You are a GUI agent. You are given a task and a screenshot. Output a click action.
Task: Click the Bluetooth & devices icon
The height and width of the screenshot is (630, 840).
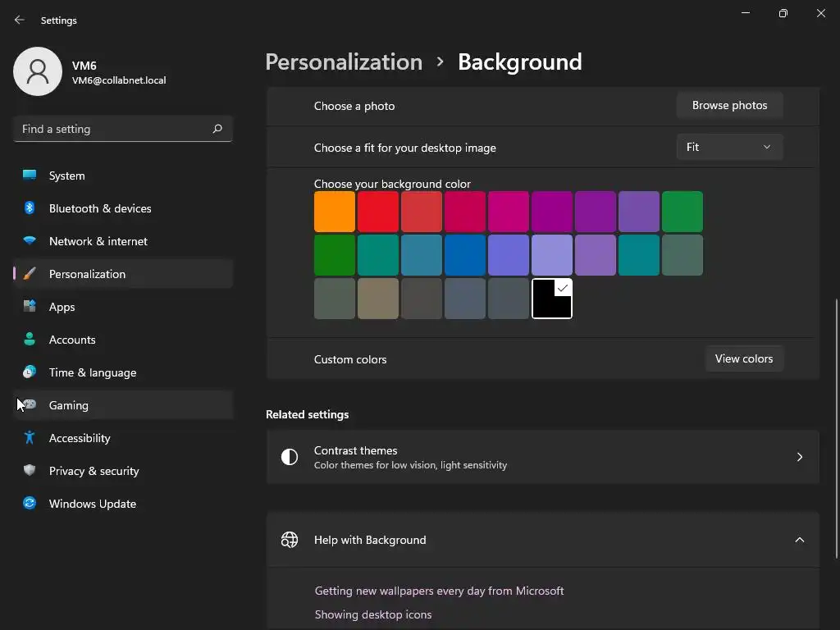coord(30,208)
